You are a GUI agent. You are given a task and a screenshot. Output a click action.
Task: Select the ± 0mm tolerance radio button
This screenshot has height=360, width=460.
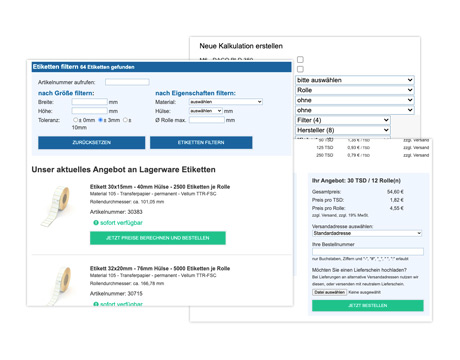(76, 120)
